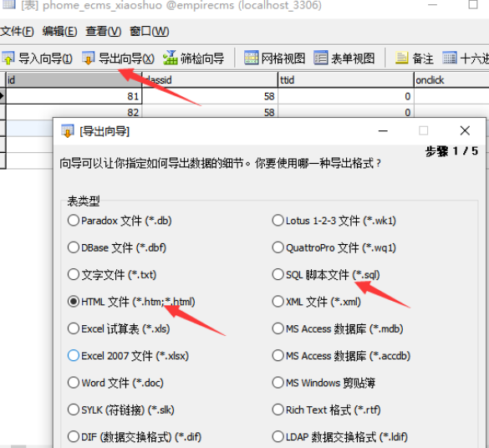This screenshot has width=489, height=448.
Task: Open the Filter Wizard (筛检向导) icon
Action: 170,58
